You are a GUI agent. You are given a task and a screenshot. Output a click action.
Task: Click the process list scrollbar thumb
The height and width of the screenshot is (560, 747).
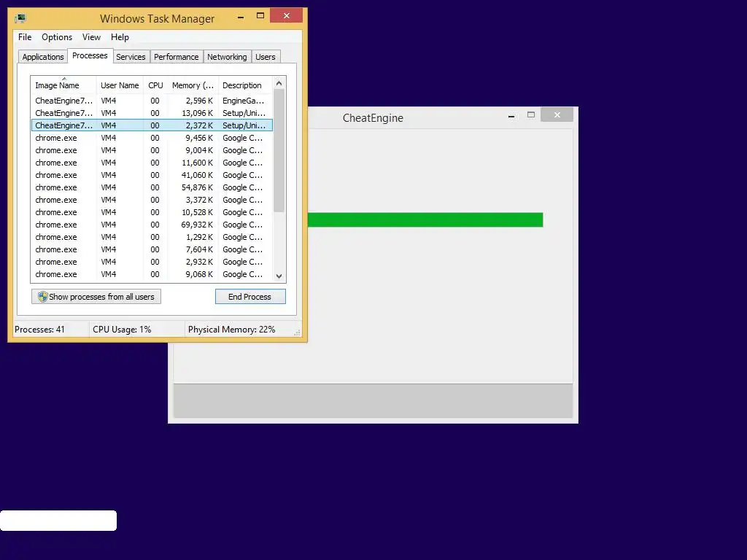click(x=279, y=151)
